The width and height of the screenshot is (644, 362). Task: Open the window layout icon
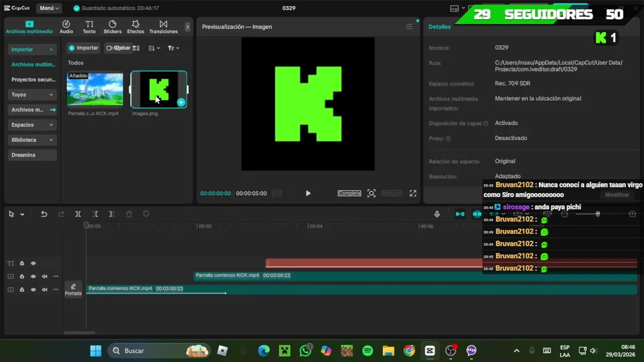pos(454,8)
